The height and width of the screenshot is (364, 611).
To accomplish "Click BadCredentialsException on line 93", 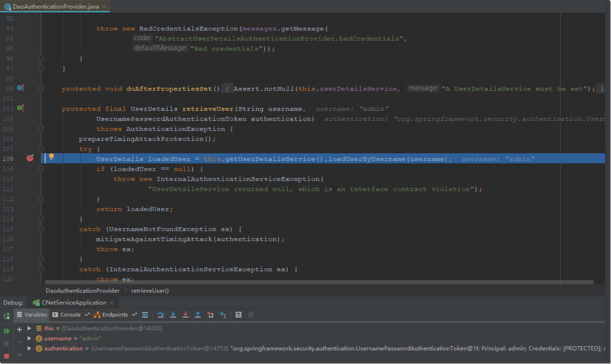I will [x=189, y=29].
